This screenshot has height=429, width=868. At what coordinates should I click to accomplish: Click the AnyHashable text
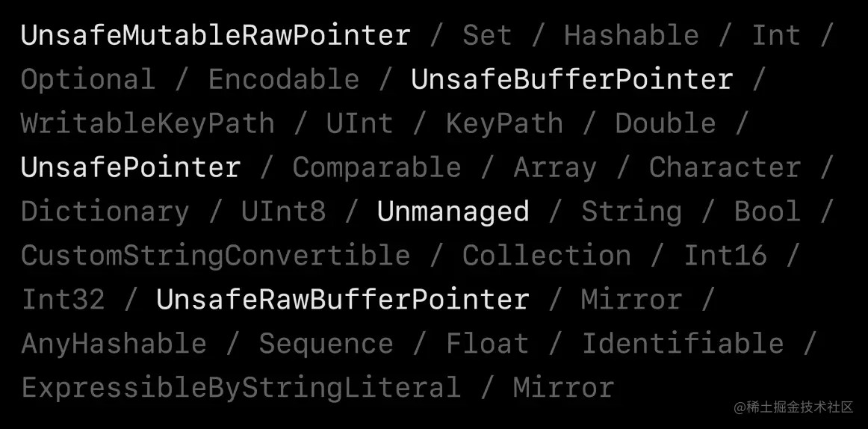tap(114, 345)
